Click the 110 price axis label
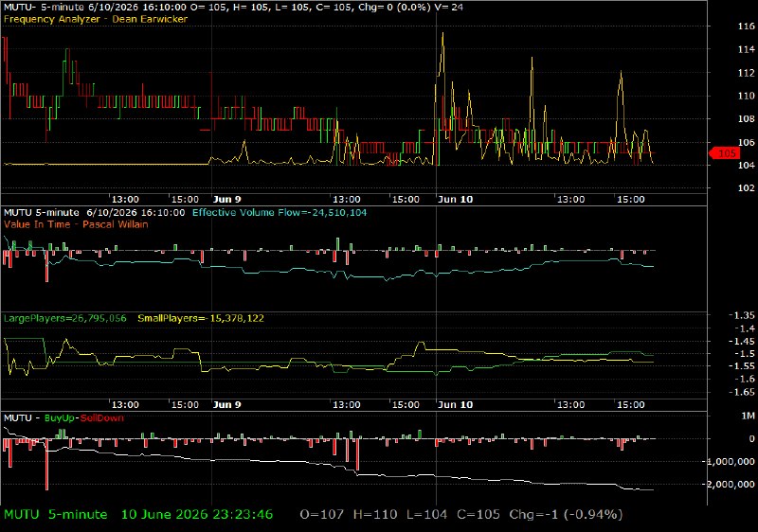Image resolution: width=758 pixels, height=532 pixels. click(x=746, y=96)
